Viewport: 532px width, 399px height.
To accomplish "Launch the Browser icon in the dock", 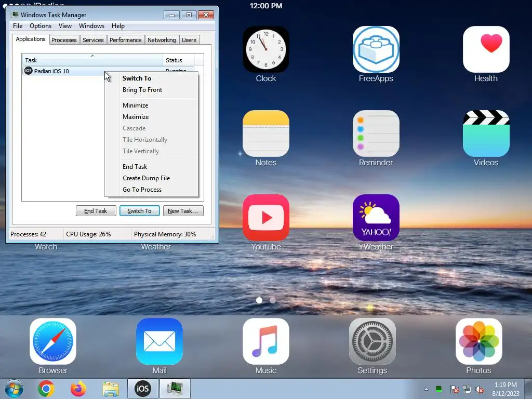I will tap(53, 341).
